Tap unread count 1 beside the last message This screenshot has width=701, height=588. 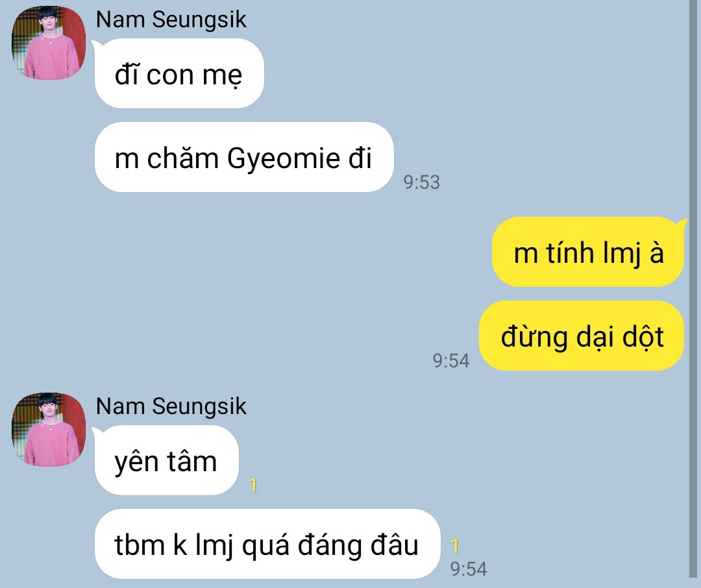[x=455, y=546]
